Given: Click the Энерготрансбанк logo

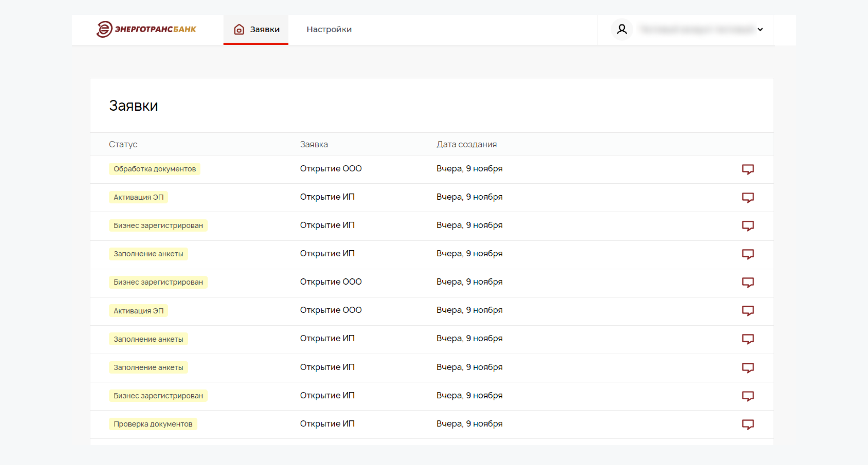Looking at the screenshot, I should (x=146, y=29).
